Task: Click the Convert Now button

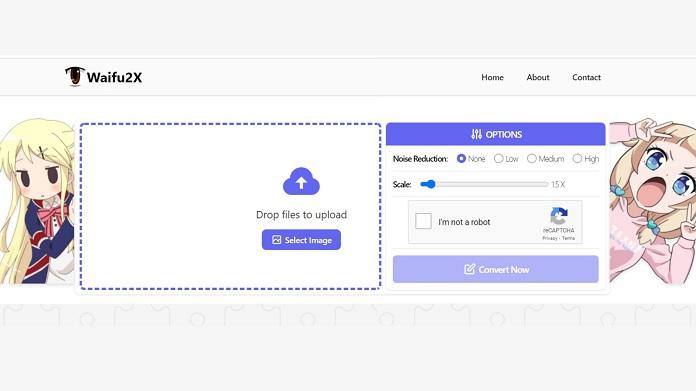Action: 495,269
